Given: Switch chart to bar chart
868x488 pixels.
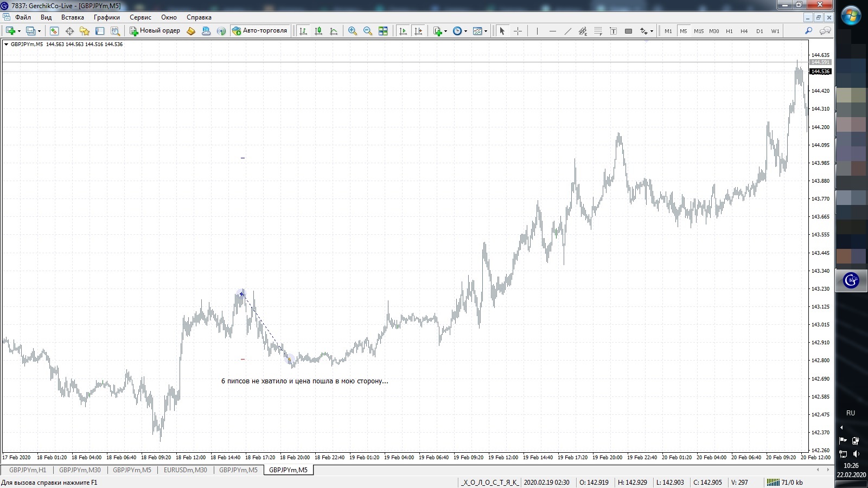Looking at the screenshot, I should click(303, 31).
